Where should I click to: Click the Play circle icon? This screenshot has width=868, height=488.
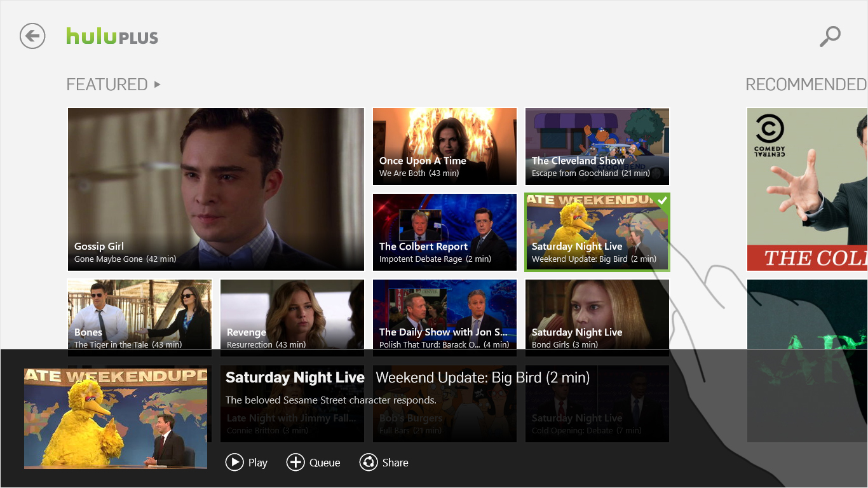pyautogui.click(x=234, y=462)
